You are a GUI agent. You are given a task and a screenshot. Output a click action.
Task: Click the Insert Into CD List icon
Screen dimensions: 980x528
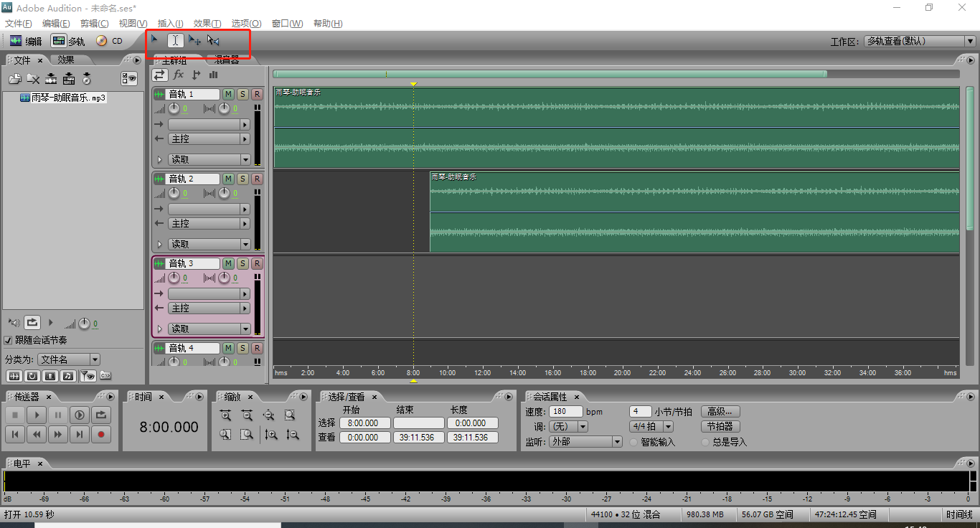tap(87, 79)
